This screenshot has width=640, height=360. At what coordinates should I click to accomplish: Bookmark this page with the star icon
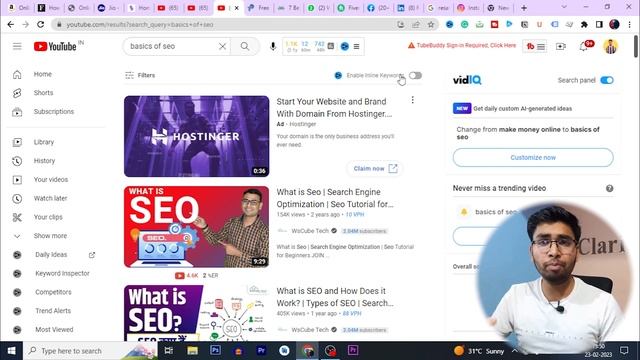431,24
